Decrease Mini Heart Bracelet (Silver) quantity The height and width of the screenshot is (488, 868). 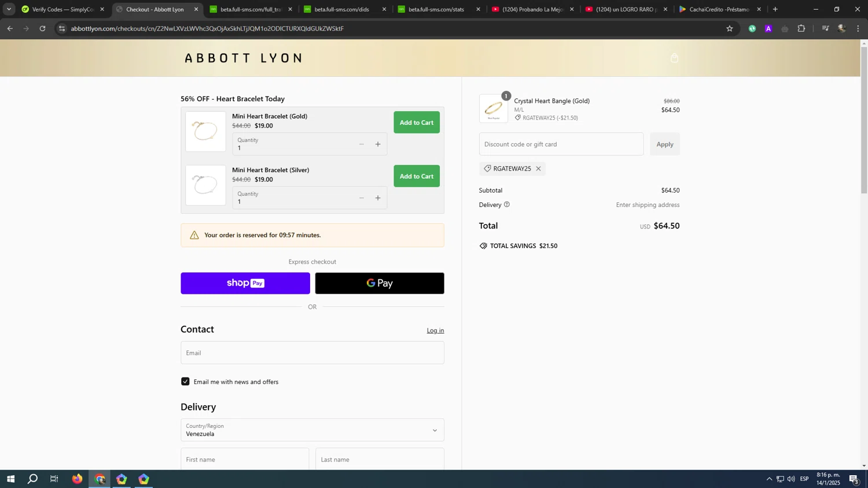[x=362, y=198]
